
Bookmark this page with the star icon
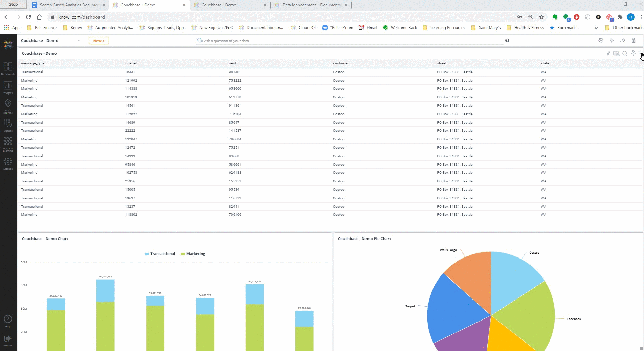[541, 17]
